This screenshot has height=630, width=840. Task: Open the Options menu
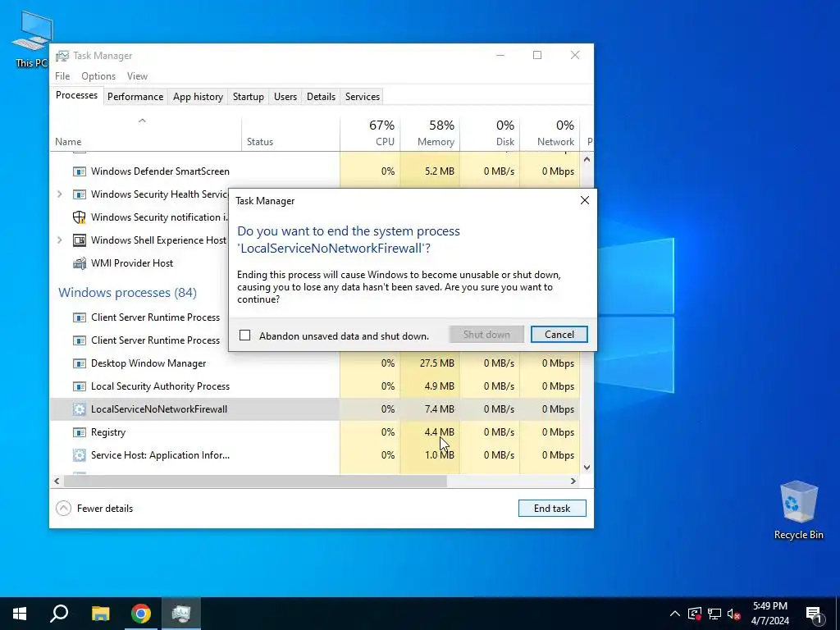(98, 76)
